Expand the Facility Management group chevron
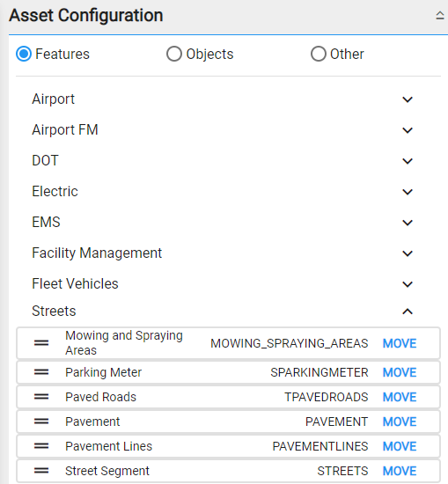Screen dimensions: 448x484 408,253
